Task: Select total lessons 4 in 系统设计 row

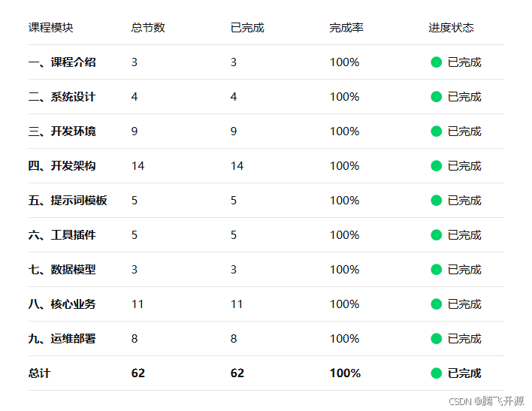Action: [x=135, y=97]
